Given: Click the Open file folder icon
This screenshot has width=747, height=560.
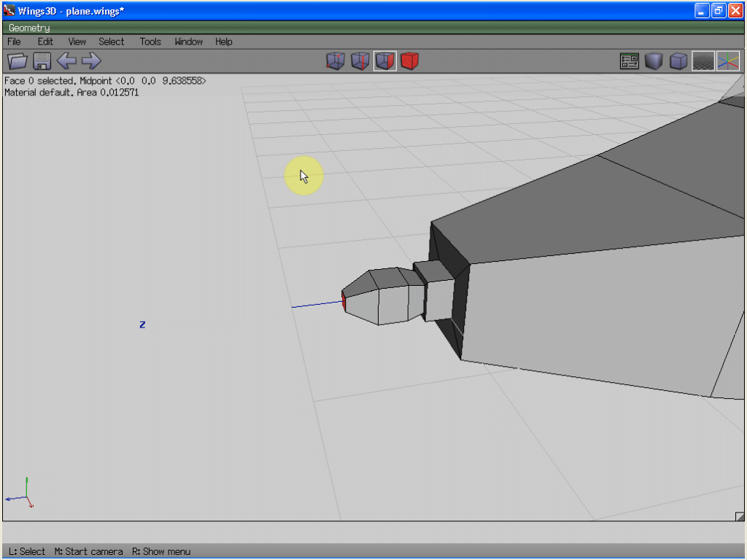Looking at the screenshot, I should [17, 61].
